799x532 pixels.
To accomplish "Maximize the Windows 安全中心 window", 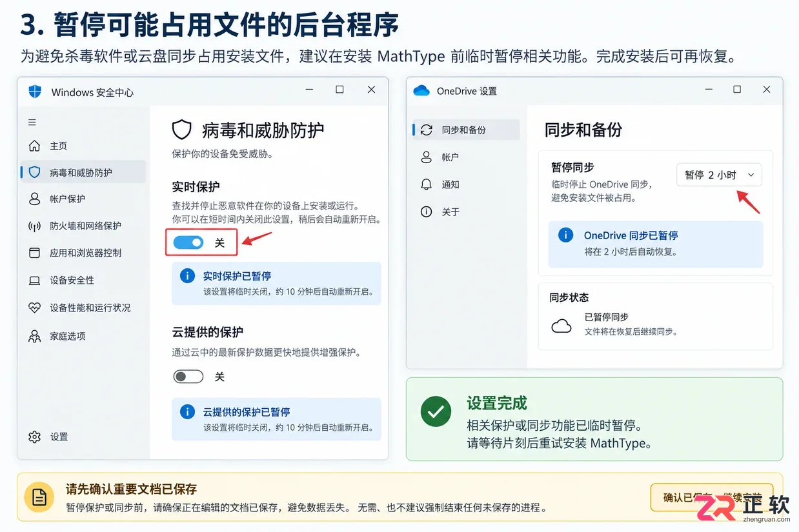I will click(339, 90).
